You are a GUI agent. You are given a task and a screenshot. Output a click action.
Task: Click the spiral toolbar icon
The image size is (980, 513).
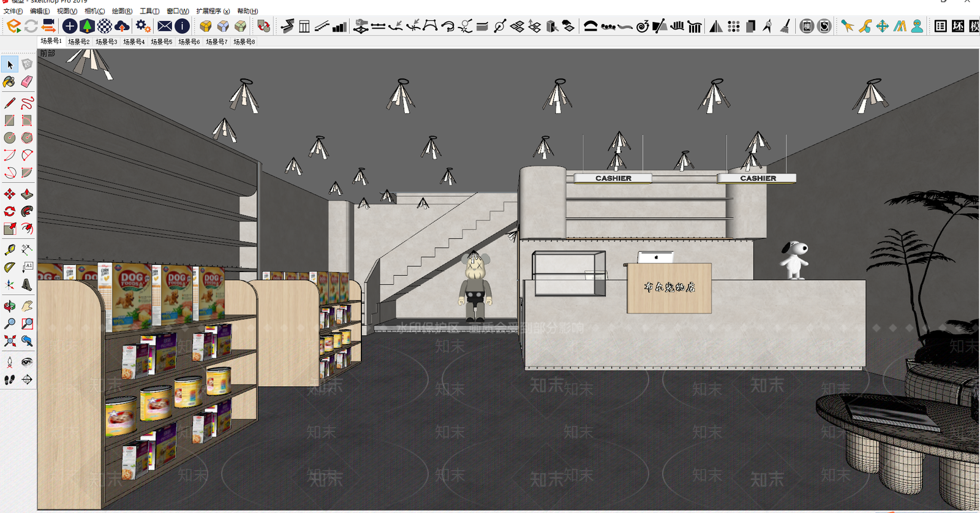pyautogui.click(x=643, y=26)
